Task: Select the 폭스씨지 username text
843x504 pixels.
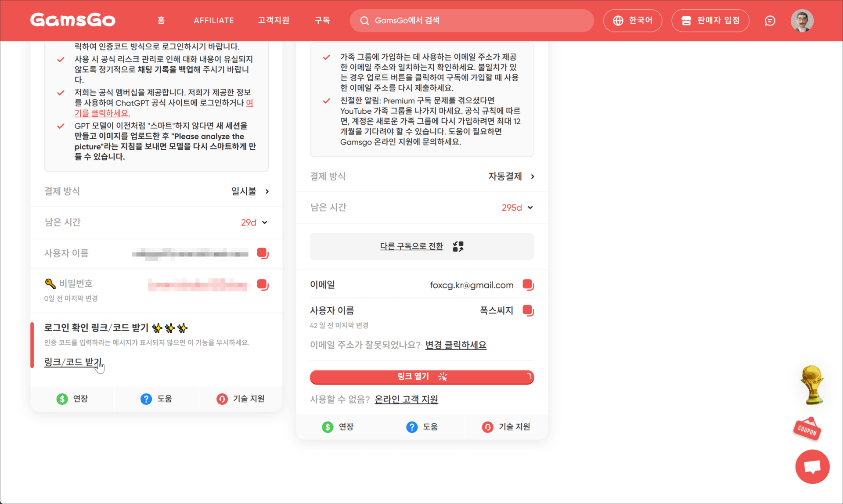Action: point(497,311)
